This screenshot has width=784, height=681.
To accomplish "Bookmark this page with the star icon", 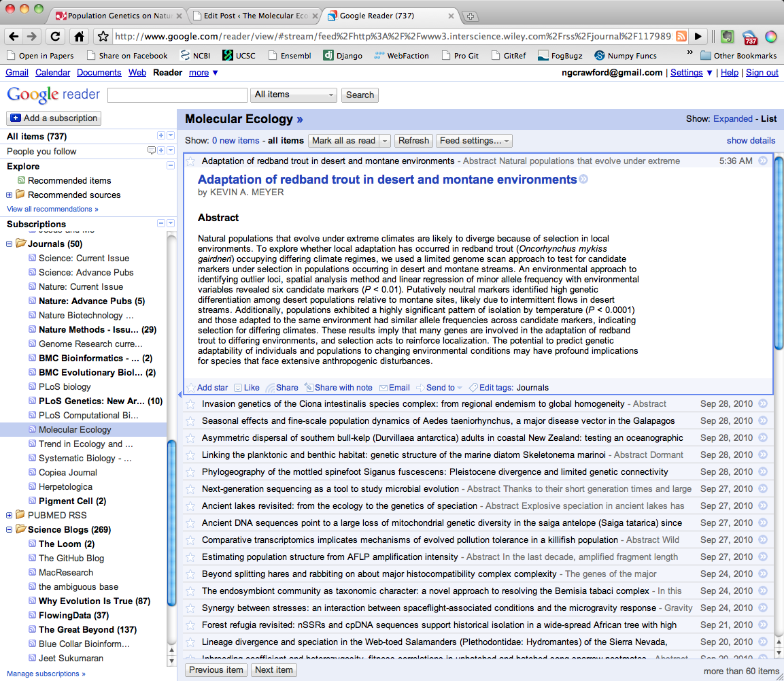I will pyautogui.click(x=103, y=37).
